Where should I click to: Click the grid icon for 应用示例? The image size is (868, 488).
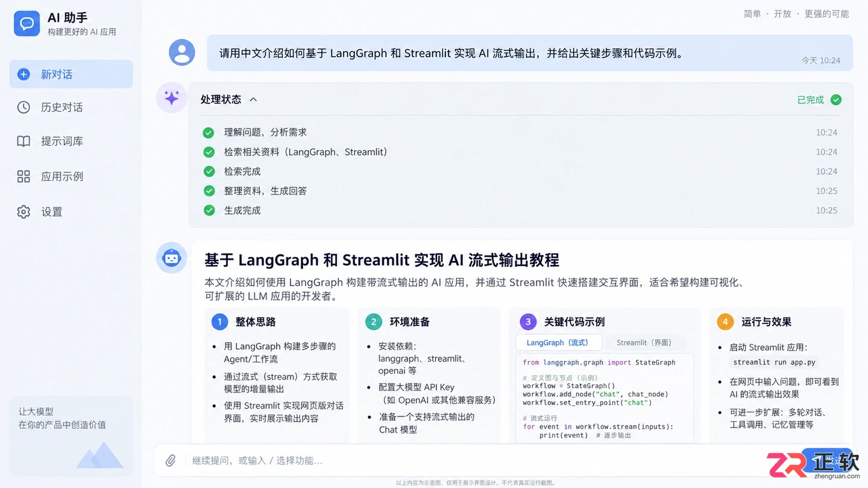[24, 177]
